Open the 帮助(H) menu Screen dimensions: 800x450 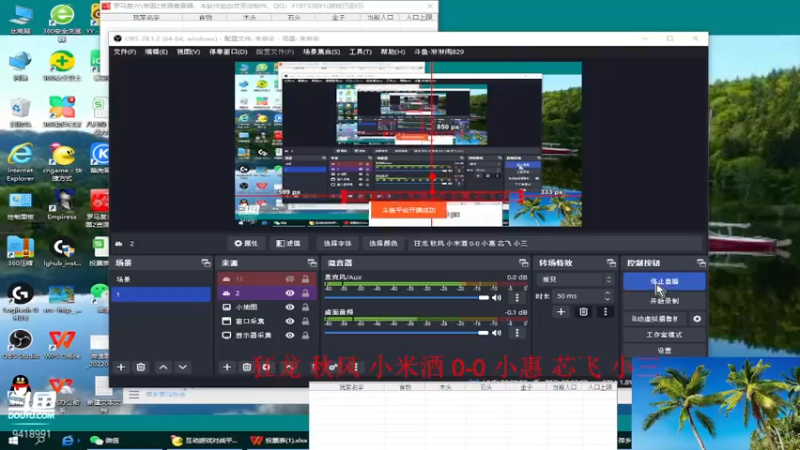(x=393, y=52)
